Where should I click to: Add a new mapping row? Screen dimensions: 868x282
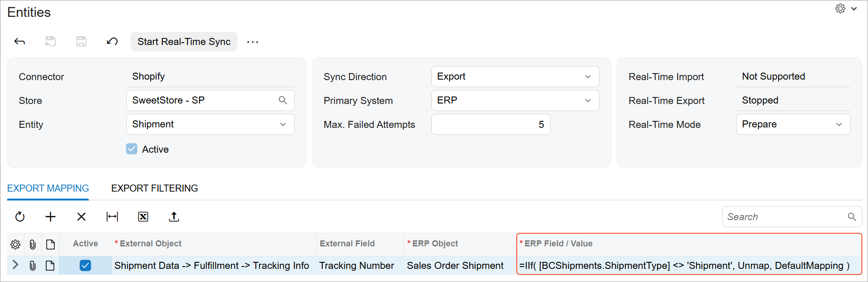tap(51, 216)
